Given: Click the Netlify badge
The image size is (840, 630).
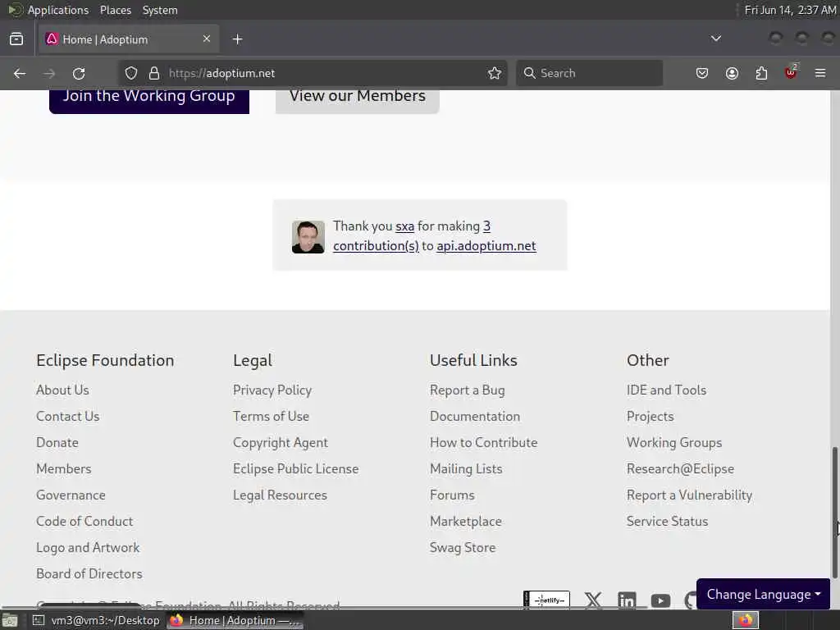Looking at the screenshot, I should 546,600.
